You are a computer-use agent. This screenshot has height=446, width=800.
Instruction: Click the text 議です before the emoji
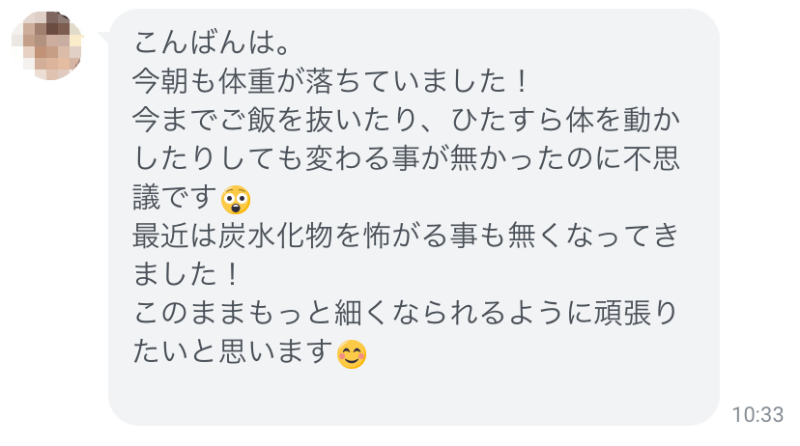175,197
